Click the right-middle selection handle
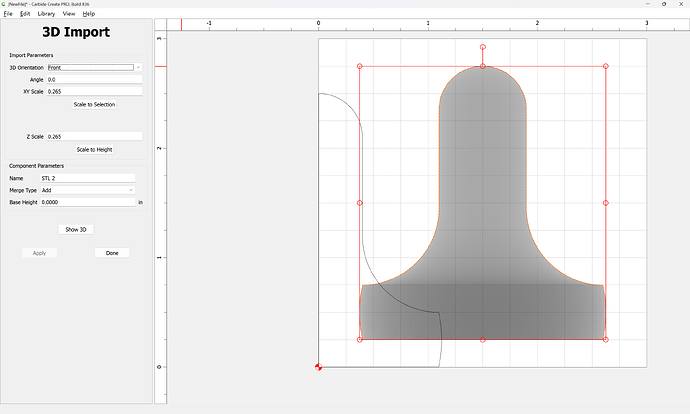 606,203
